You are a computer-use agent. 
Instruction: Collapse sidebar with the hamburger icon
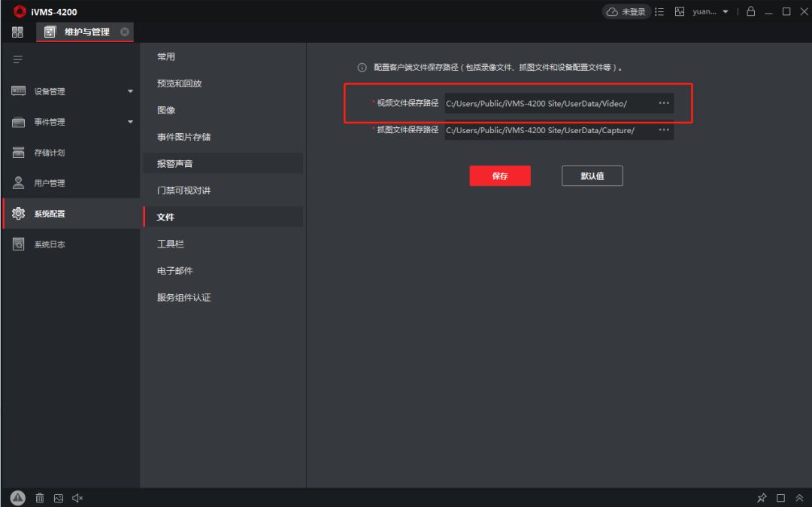click(x=17, y=59)
